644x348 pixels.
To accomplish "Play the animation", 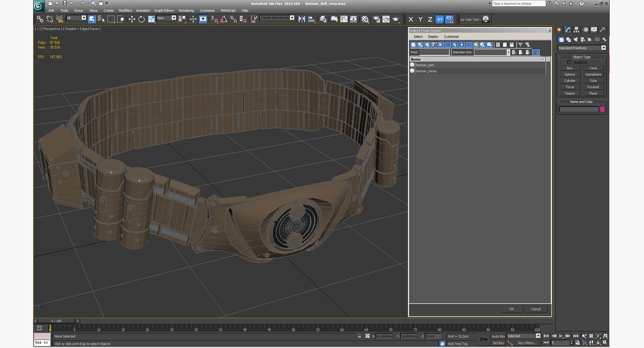I will pos(561,336).
